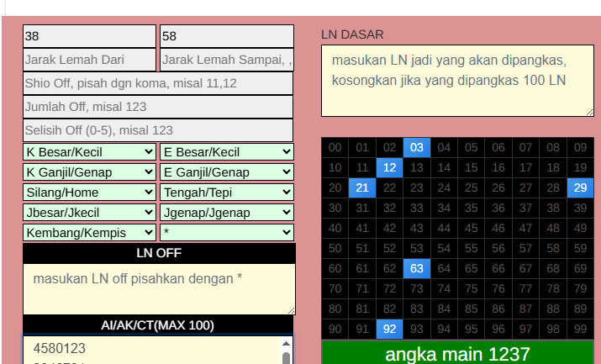This screenshot has width=601, height=364.
Task: Open the Kembang/Kempis dropdown
Action: click(x=90, y=232)
